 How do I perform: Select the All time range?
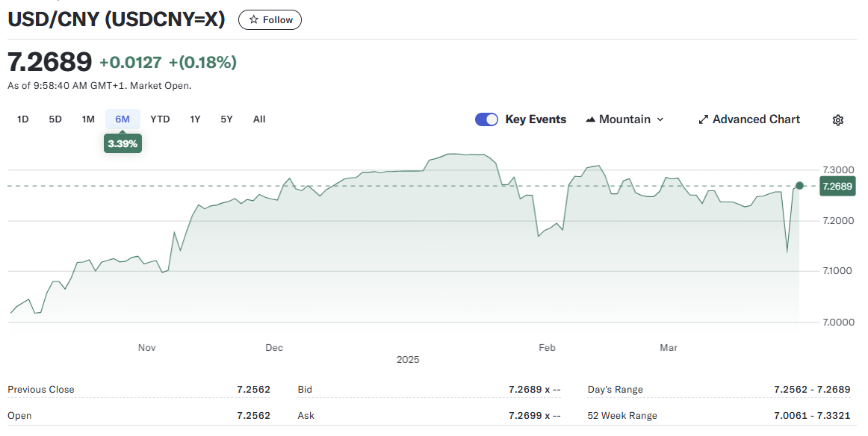click(x=259, y=119)
